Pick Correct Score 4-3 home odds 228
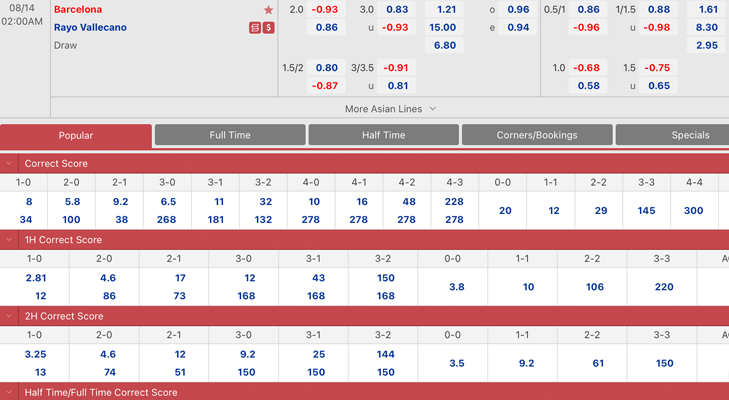The image size is (729, 400). (454, 201)
